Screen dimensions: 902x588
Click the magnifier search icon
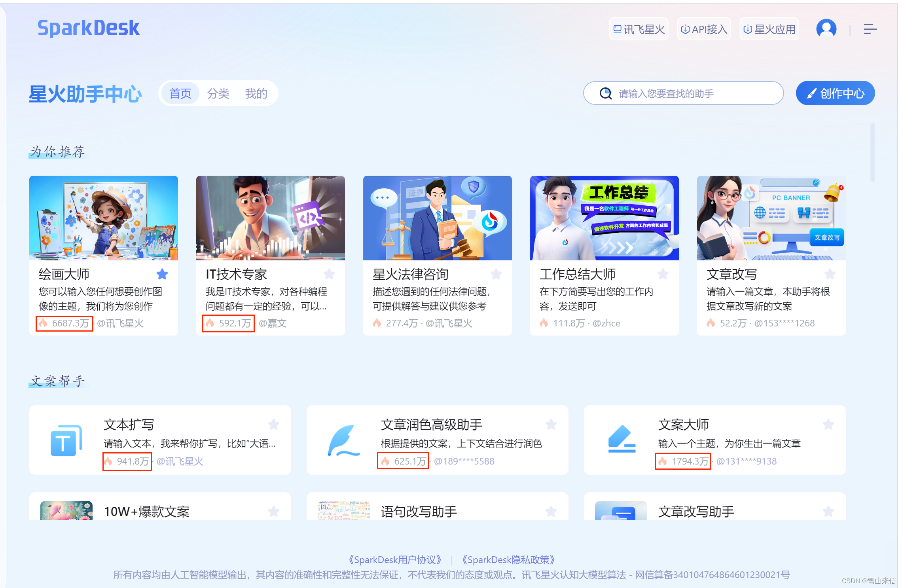[x=605, y=93]
